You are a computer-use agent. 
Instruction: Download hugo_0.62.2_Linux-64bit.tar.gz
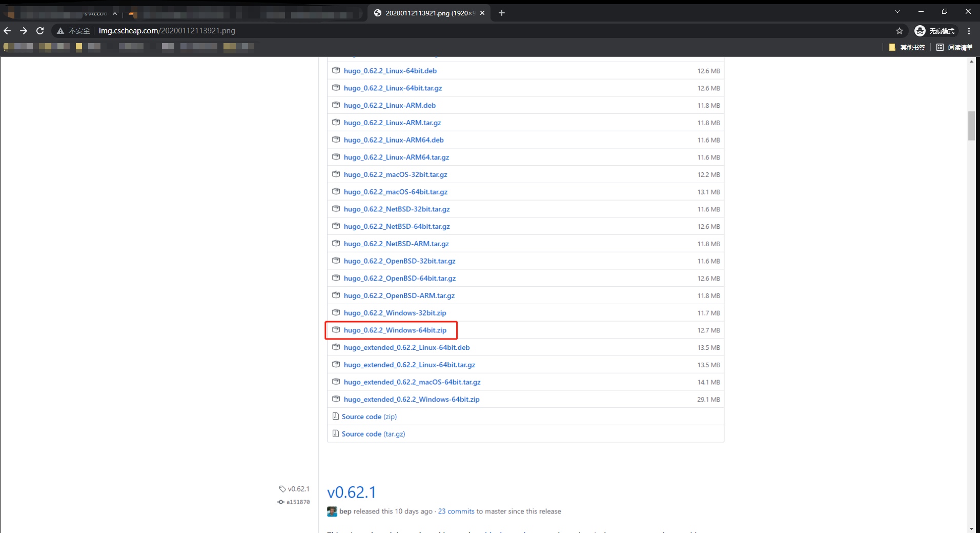pyautogui.click(x=393, y=88)
